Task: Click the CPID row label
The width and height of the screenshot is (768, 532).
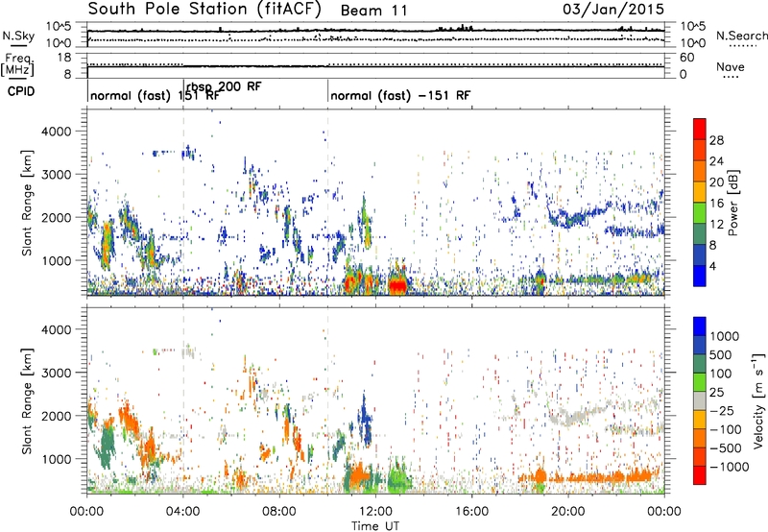Action: pos(21,91)
